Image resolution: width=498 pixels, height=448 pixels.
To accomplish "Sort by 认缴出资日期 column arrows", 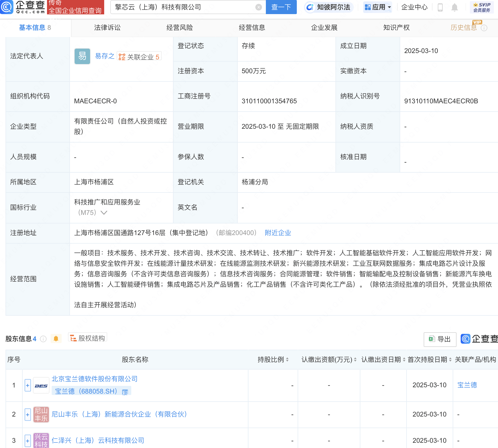I will [404, 360].
